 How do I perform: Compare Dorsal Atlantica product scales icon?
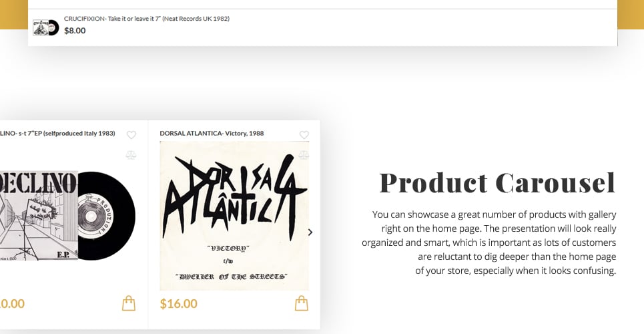(304, 155)
